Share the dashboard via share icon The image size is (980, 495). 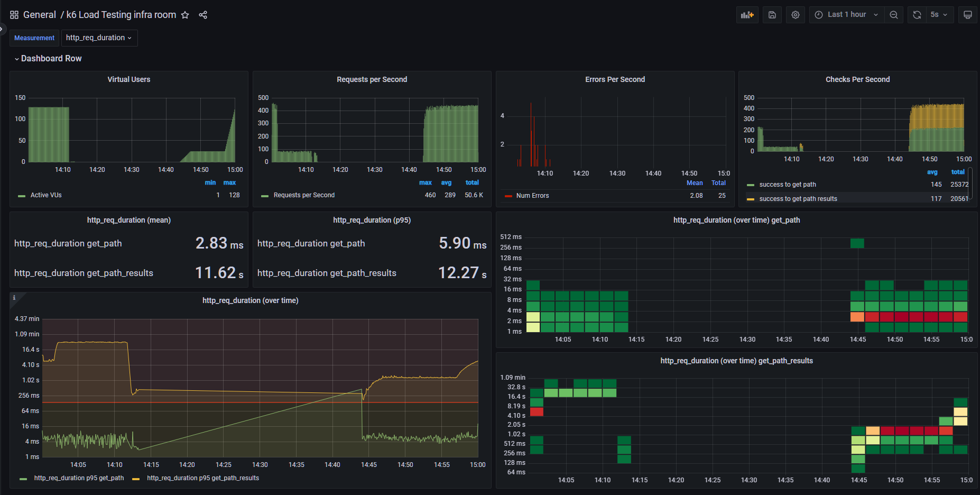click(x=203, y=15)
